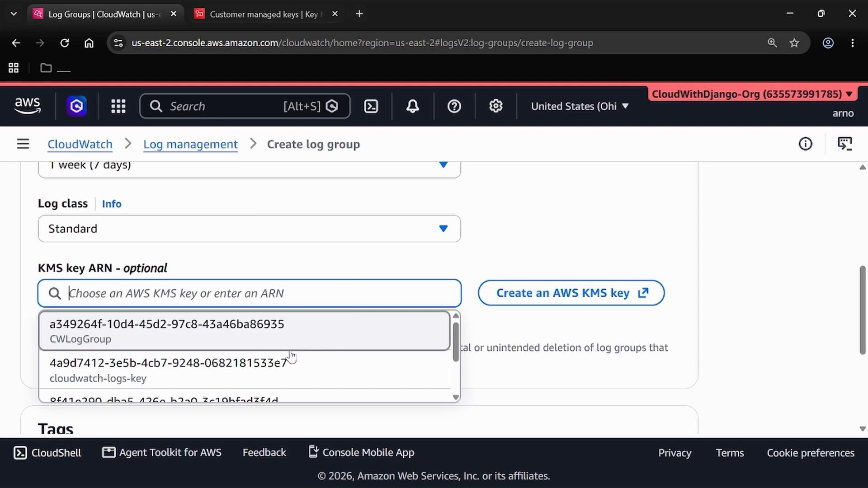The width and height of the screenshot is (868, 488).
Task: Open the browser profile icon
Action: click(828, 43)
